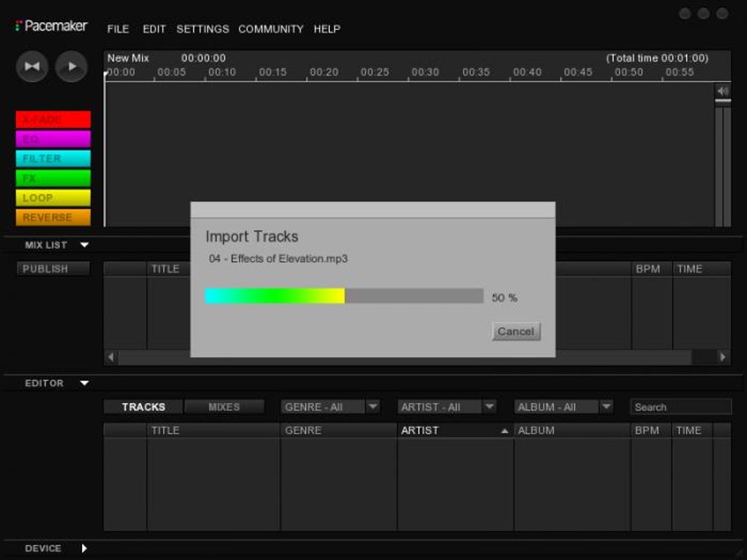
Task: Open the FILE menu
Action: 118,29
